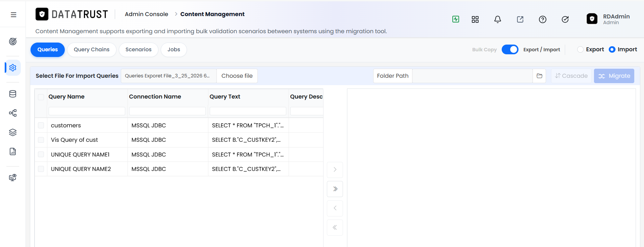Toggle the Bulk Copy / Export Import switch
Image resolution: width=644 pixels, height=247 pixels.
tap(510, 49)
